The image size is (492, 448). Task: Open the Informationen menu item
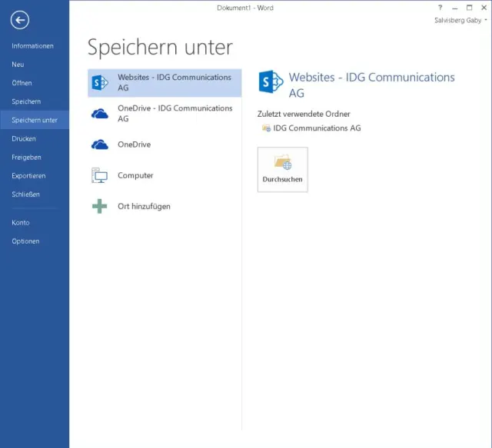[x=32, y=46]
